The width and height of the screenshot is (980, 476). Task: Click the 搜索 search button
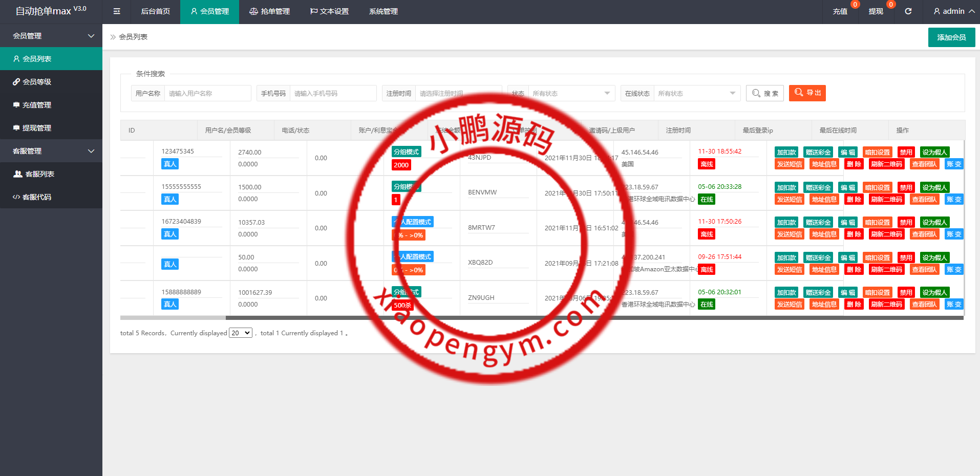click(x=764, y=93)
